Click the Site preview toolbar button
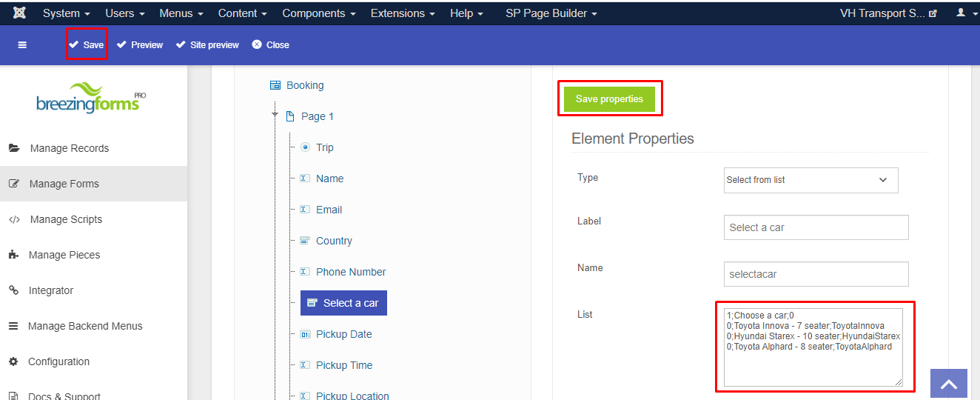Screen dimensions: 980x400 (207, 45)
